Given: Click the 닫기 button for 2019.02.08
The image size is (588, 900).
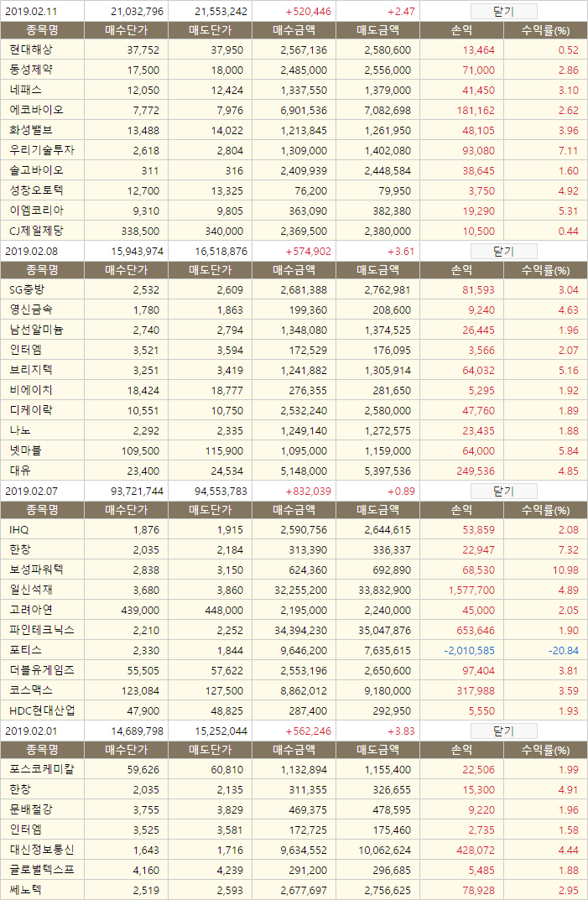Looking at the screenshot, I should click(503, 251).
